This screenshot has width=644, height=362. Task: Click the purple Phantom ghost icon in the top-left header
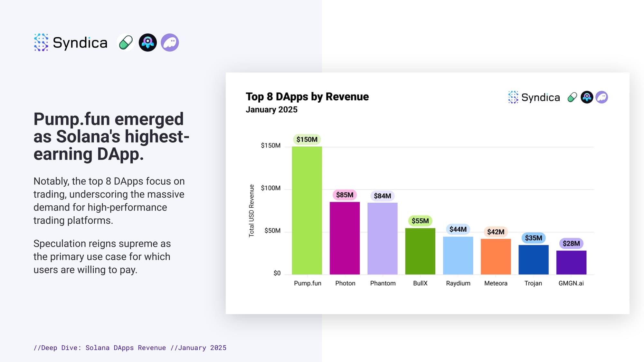pyautogui.click(x=170, y=42)
